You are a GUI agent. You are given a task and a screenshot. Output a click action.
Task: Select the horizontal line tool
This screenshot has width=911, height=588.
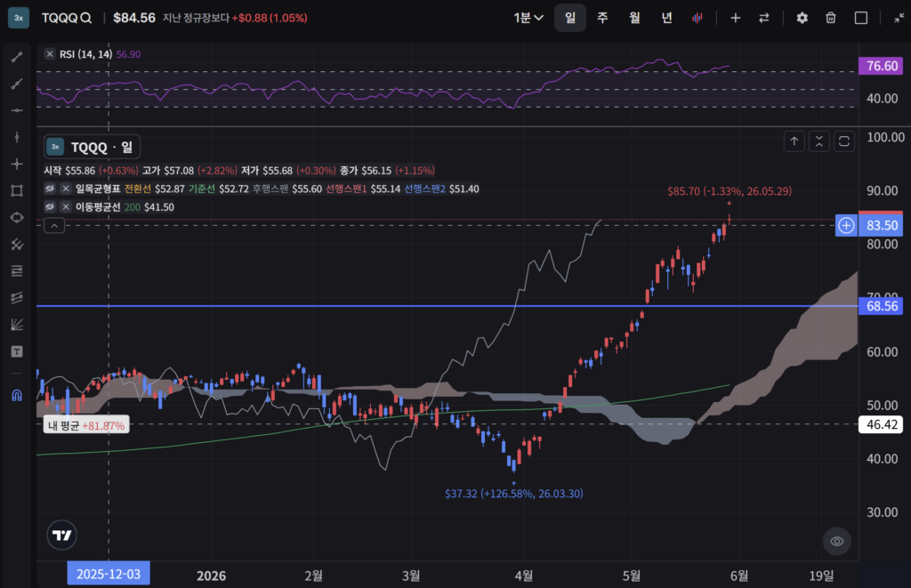coord(17,110)
